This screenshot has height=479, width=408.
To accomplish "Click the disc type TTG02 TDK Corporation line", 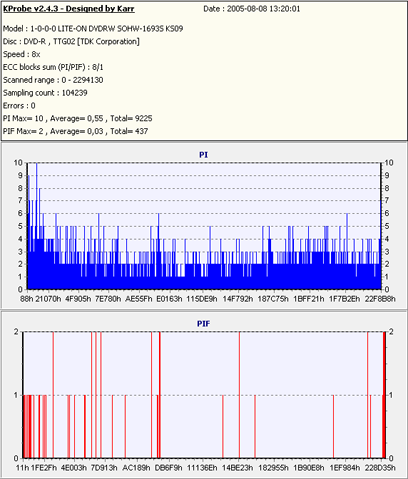I will pos(71,42).
